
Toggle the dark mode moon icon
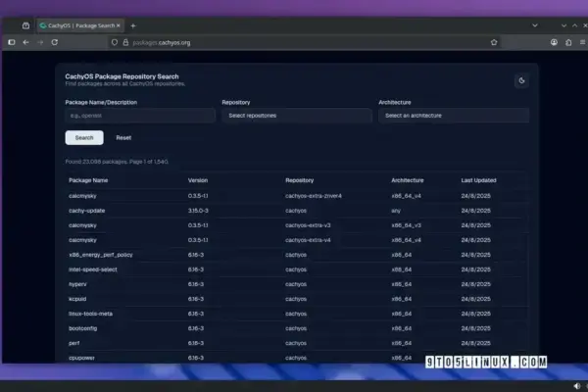point(521,80)
